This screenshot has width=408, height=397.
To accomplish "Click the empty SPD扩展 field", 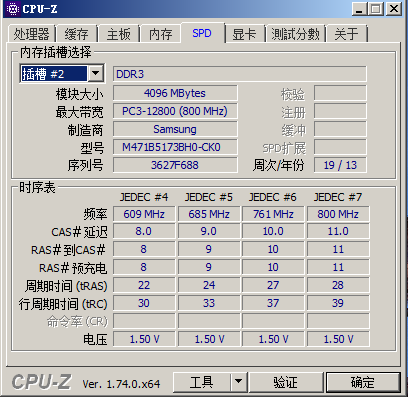I will click(x=340, y=147).
